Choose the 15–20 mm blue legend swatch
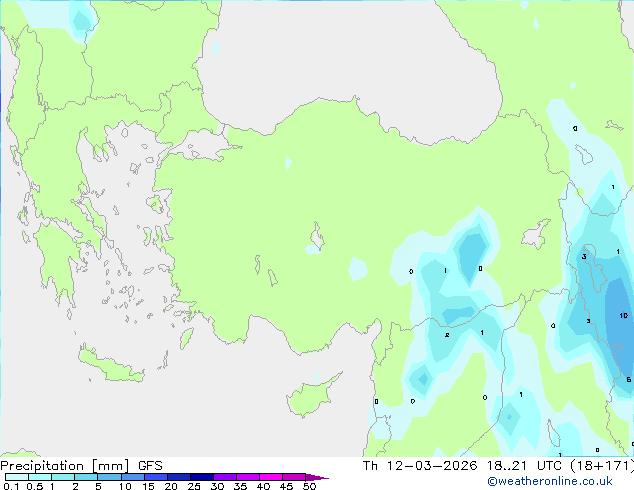This screenshot has width=634, height=490. click(x=156, y=477)
